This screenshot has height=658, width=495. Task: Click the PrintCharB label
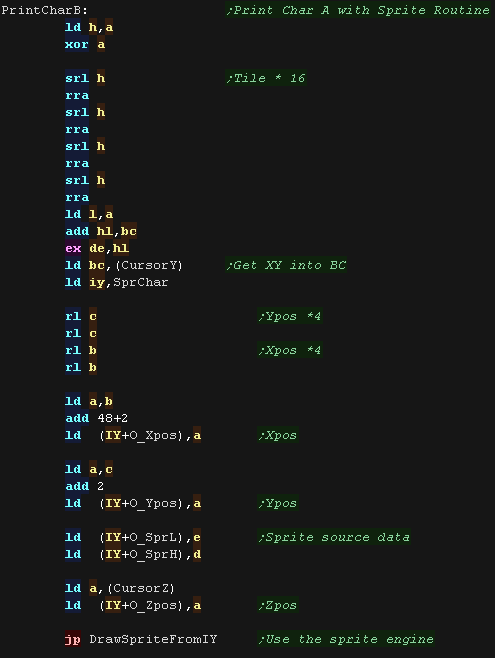[44, 10]
